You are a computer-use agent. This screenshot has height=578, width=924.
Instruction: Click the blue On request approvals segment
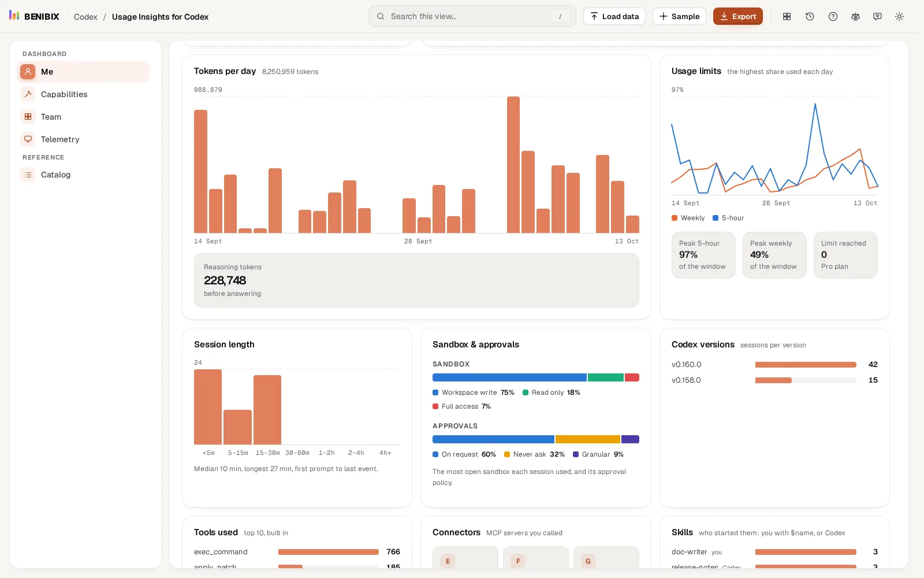point(493,439)
